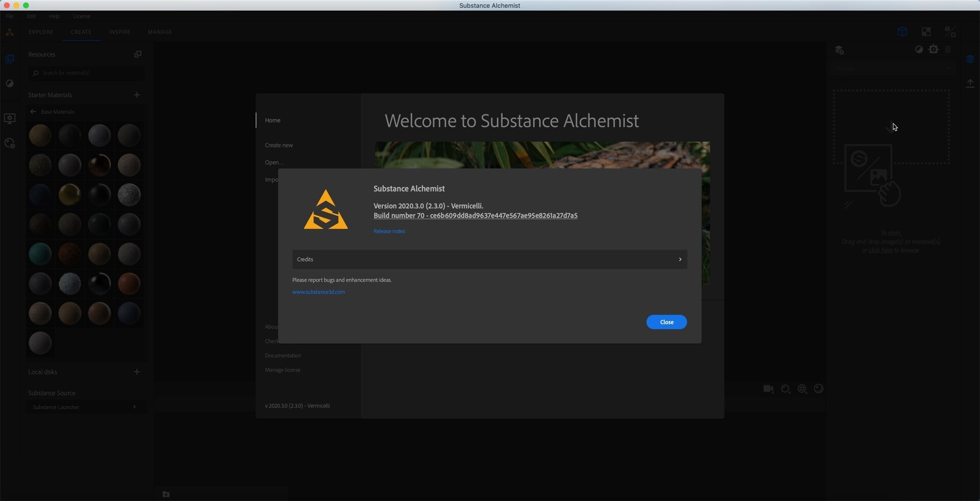Click the 'Version 2020.3.0 (2.3.0) - Vermicelli.' text
This screenshot has height=501, width=980.
(x=428, y=206)
